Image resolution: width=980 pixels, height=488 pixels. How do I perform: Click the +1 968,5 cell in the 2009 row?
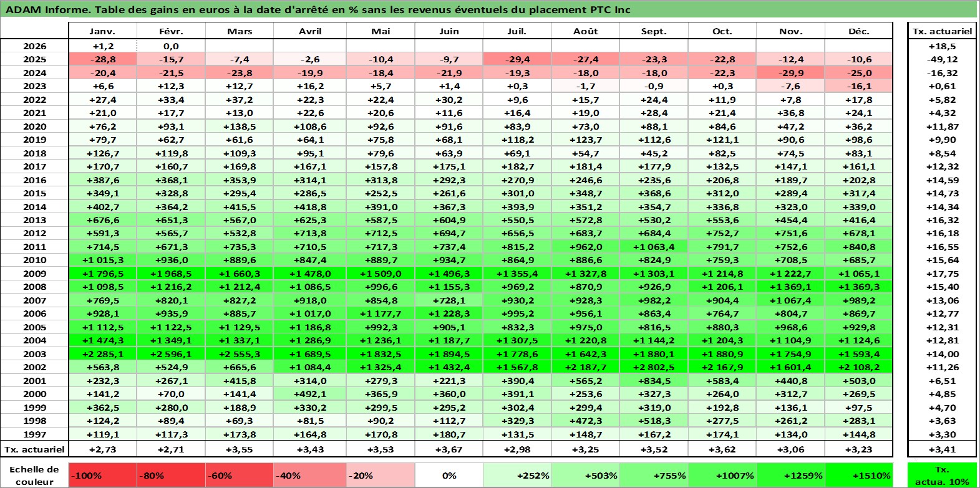pos(171,274)
